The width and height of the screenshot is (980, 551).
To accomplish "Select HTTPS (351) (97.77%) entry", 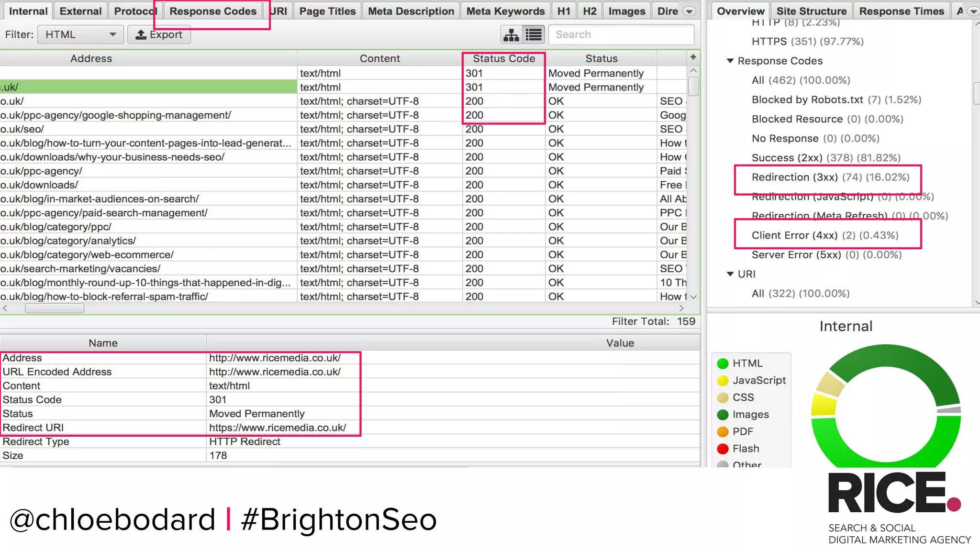I will point(808,42).
